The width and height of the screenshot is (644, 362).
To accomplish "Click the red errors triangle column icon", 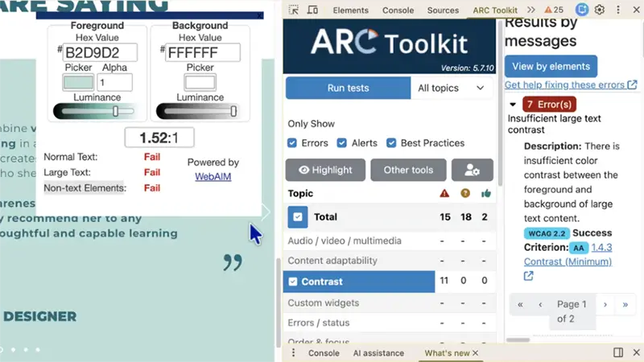I will [x=444, y=193].
